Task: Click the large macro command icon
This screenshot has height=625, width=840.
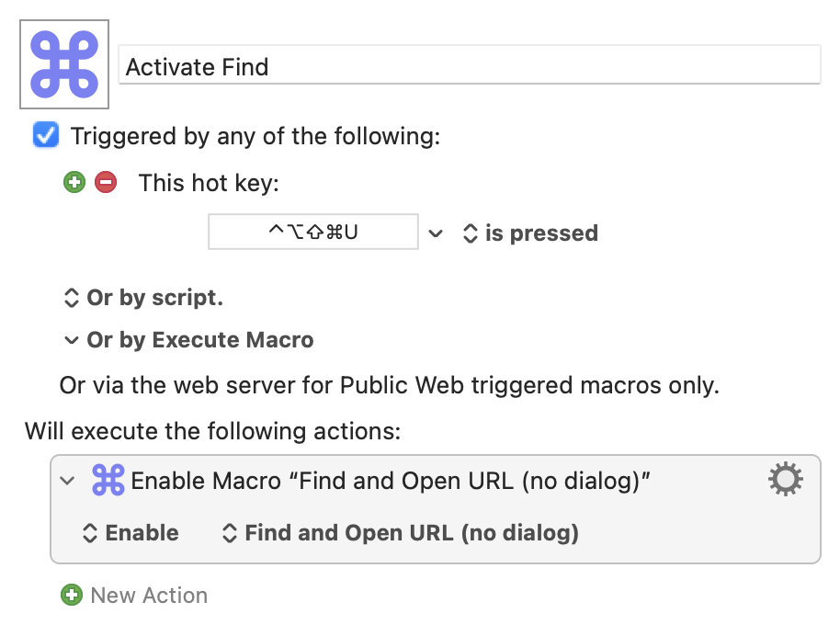Action: click(64, 64)
